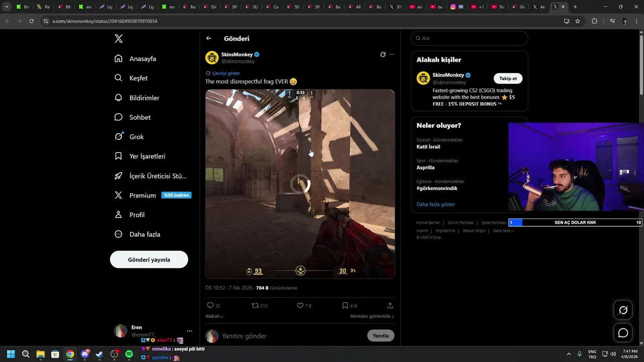Open Spotify from taskbar
This screenshot has width=644, height=362.
129,354
